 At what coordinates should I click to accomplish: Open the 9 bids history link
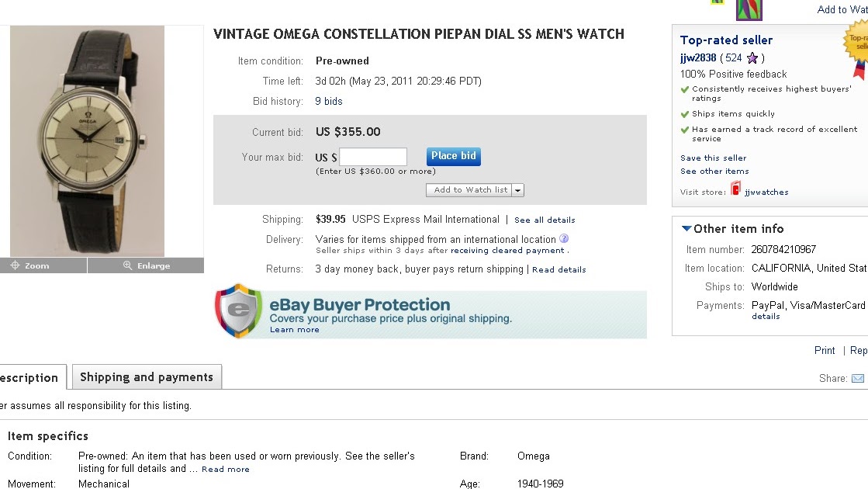(x=328, y=101)
